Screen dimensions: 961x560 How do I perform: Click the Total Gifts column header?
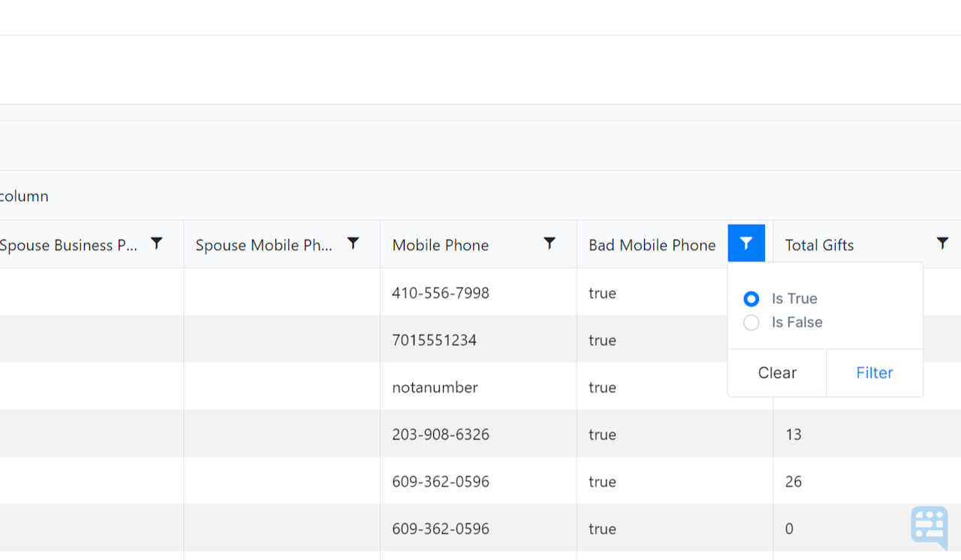(819, 245)
